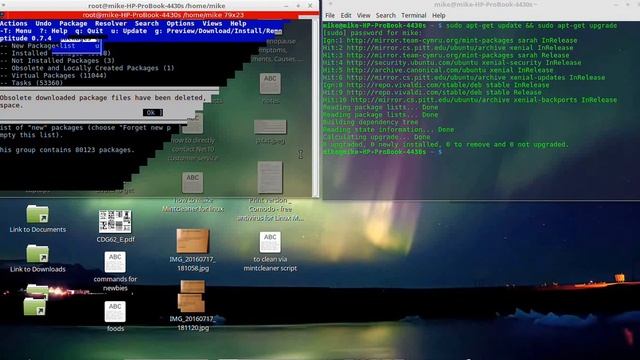Click 'This group contains 80123 packages' text
The image size is (640, 360).
coord(67,150)
